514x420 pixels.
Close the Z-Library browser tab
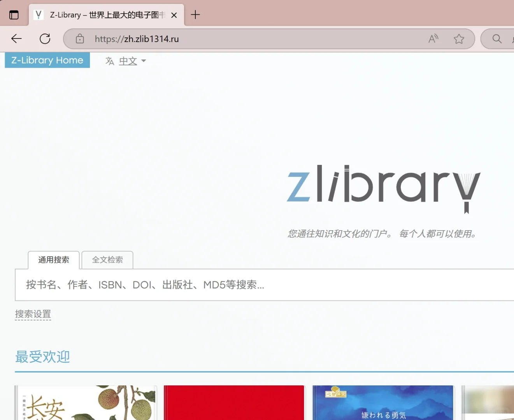point(174,15)
